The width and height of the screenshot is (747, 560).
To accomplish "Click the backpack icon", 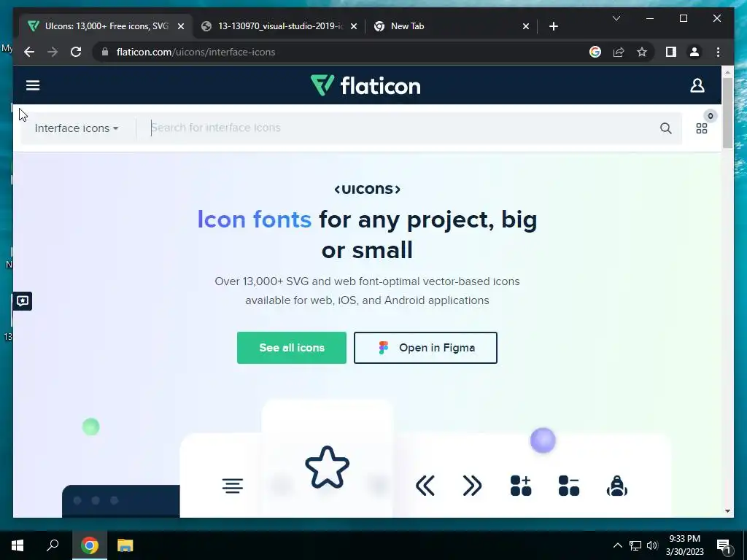I will click(x=617, y=486).
